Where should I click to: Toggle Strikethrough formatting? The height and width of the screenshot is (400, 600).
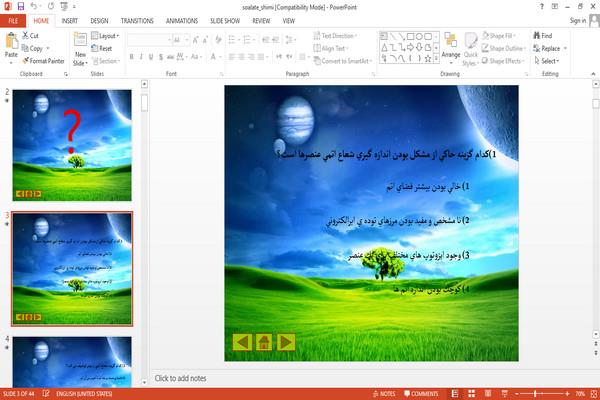pyautogui.click(x=170, y=57)
